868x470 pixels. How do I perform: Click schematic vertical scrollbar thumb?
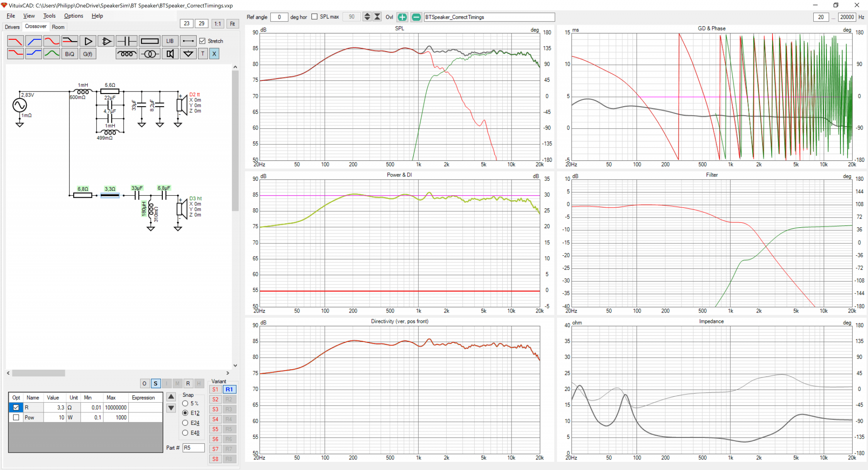(x=235, y=141)
